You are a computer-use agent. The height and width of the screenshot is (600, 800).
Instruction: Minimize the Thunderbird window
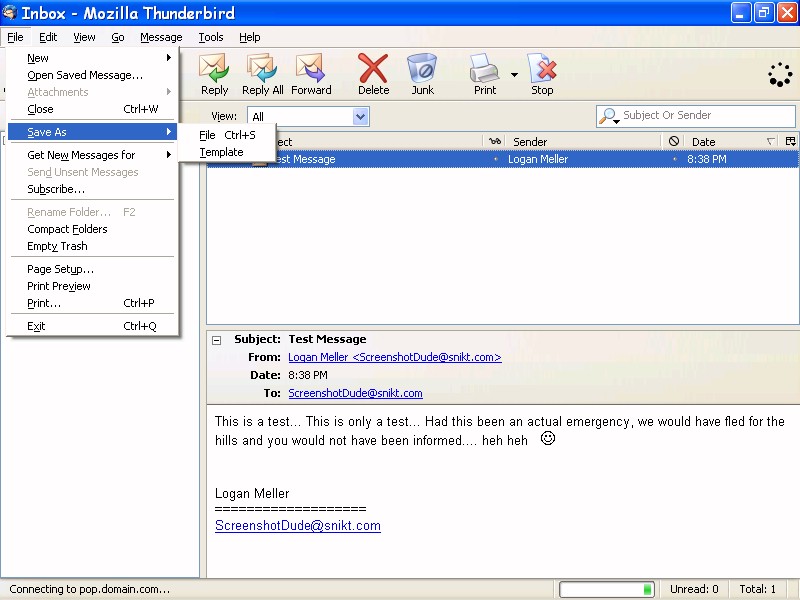(741, 13)
